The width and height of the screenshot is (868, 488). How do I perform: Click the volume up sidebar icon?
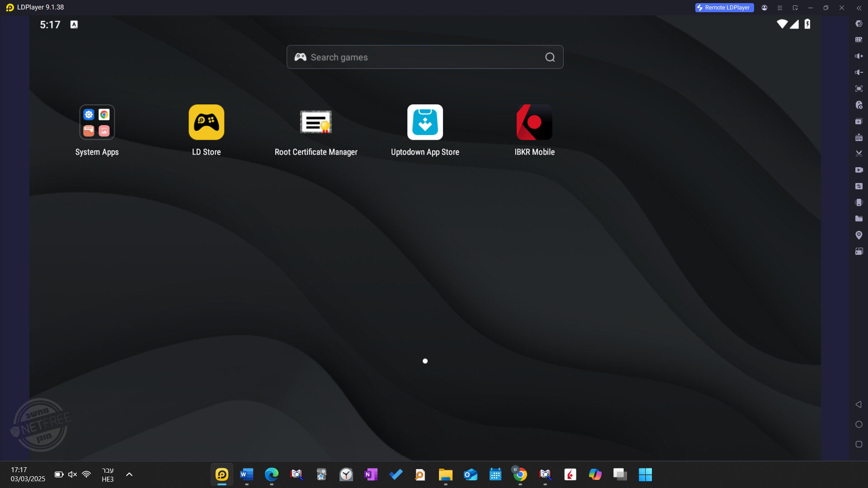pyautogui.click(x=859, y=56)
